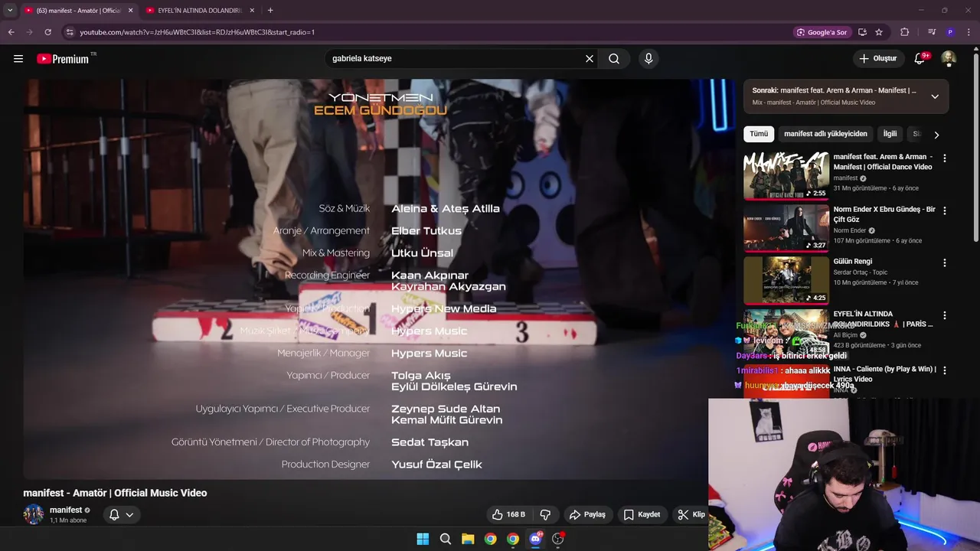Image resolution: width=980 pixels, height=551 pixels.
Task: Open 'Norm Ender X Ebru Gündeş' video title
Action: click(x=884, y=214)
